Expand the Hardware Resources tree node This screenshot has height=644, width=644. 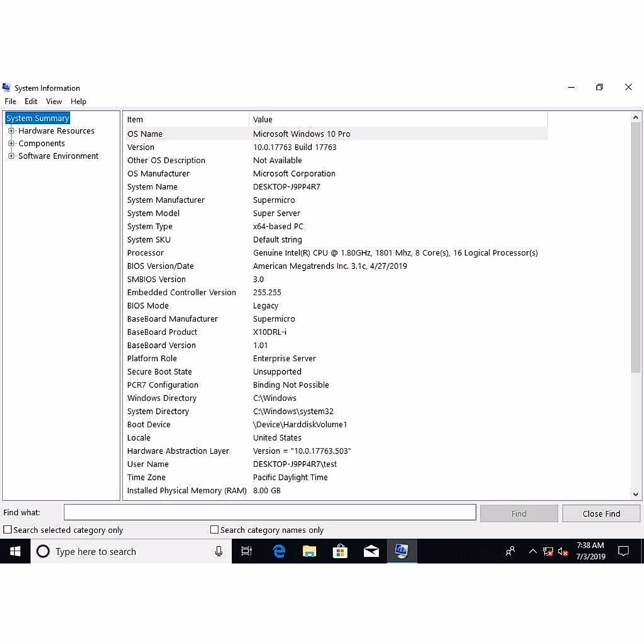11,131
